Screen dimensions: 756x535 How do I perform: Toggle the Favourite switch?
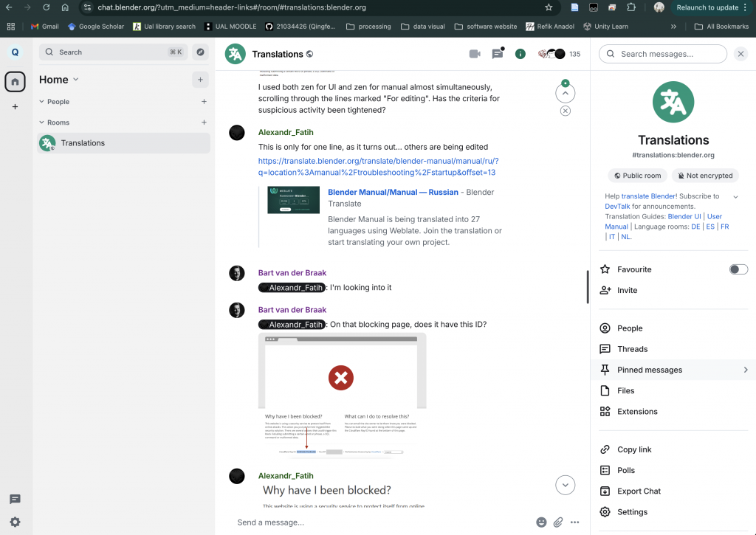738,269
